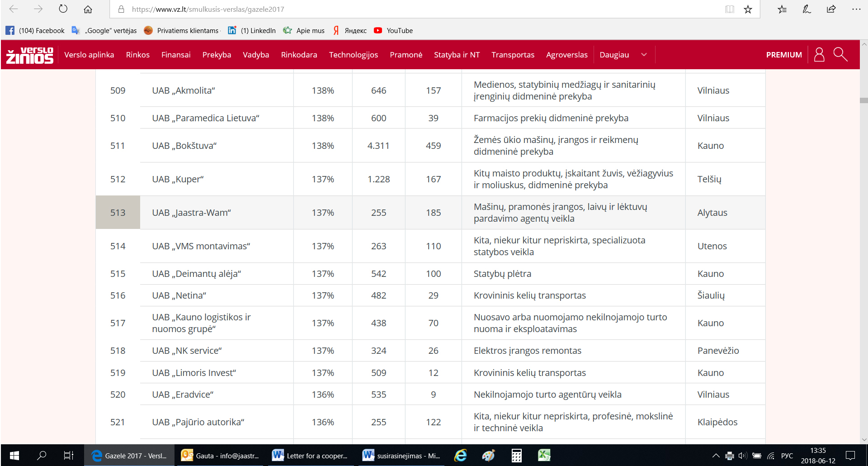Go back to the previous page

click(x=14, y=9)
